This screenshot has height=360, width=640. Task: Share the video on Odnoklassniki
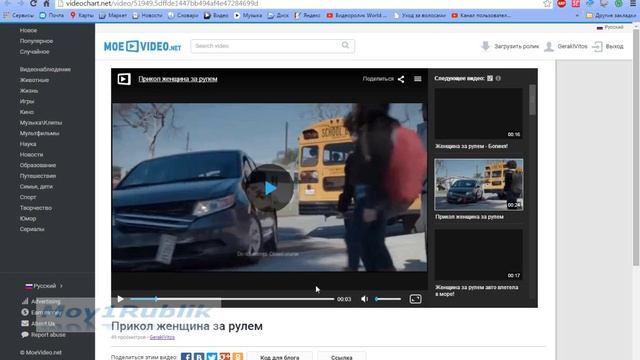[x=238, y=357]
